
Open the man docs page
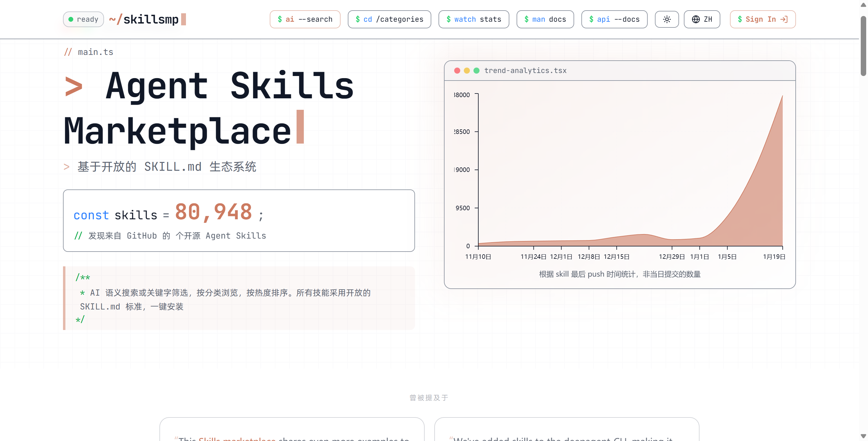click(545, 19)
